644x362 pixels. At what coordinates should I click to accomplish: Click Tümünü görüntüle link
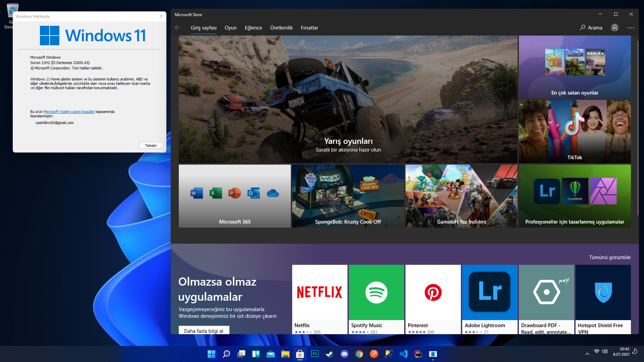(610, 257)
